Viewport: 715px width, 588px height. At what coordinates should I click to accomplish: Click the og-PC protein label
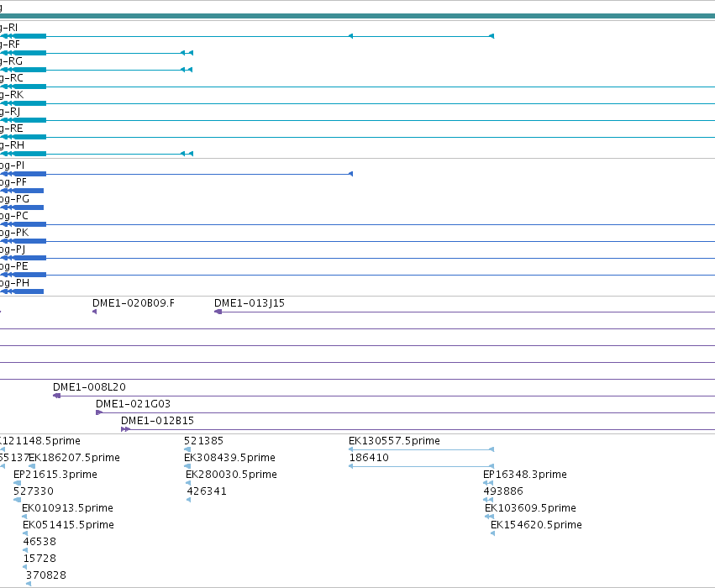tap(14, 216)
